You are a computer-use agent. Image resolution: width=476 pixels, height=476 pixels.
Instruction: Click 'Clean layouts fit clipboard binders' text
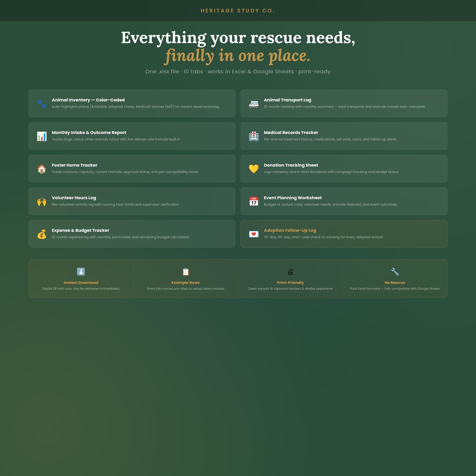290,288
